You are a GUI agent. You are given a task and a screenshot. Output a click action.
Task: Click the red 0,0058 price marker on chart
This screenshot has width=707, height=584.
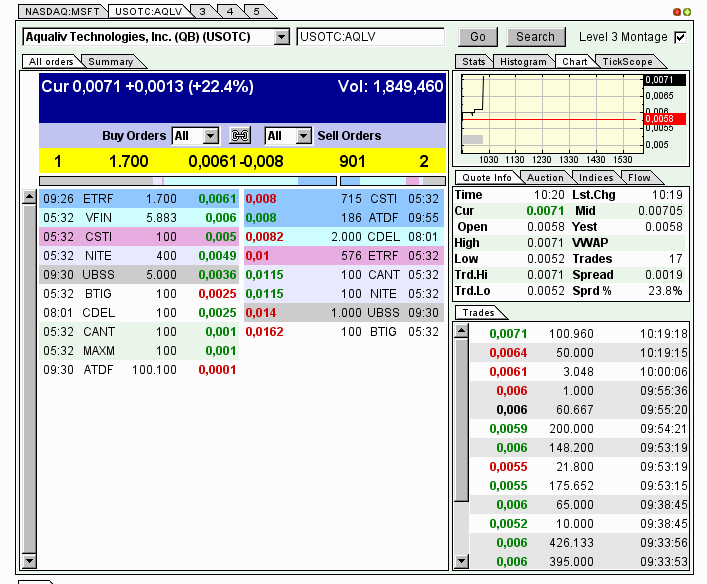666,119
